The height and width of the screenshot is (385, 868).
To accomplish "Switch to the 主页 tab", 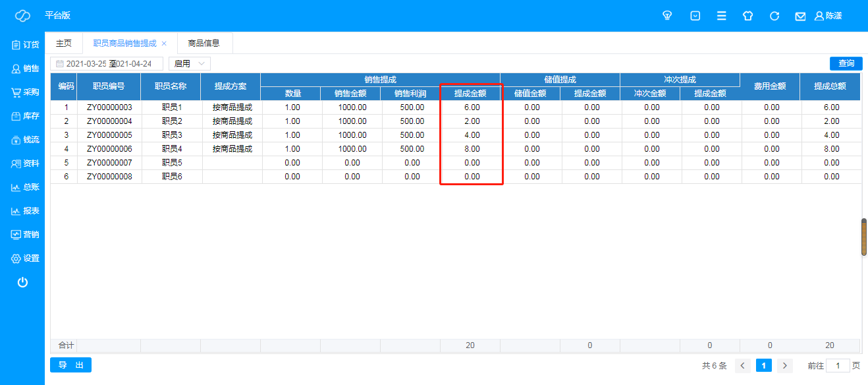I will [x=64, y=44].
